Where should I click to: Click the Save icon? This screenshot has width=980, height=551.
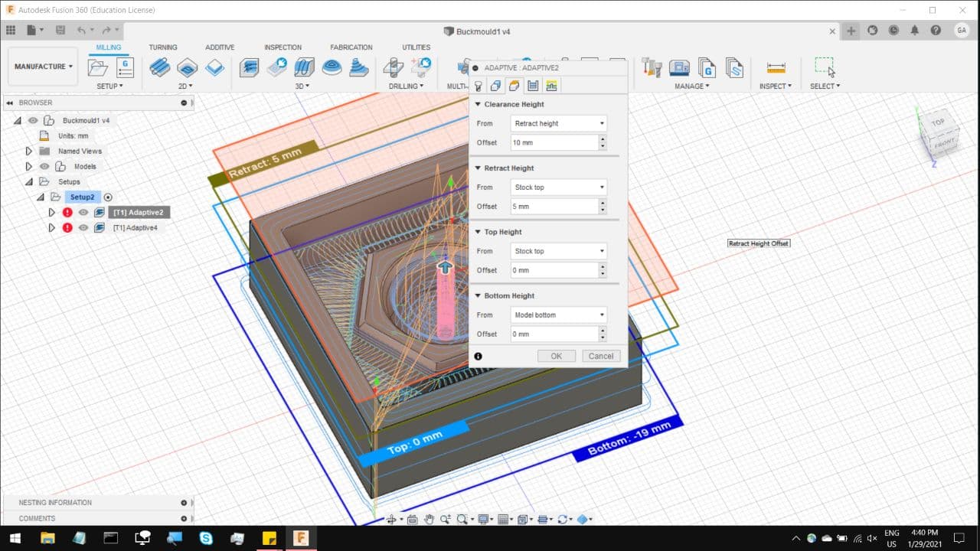coord(60,31)
